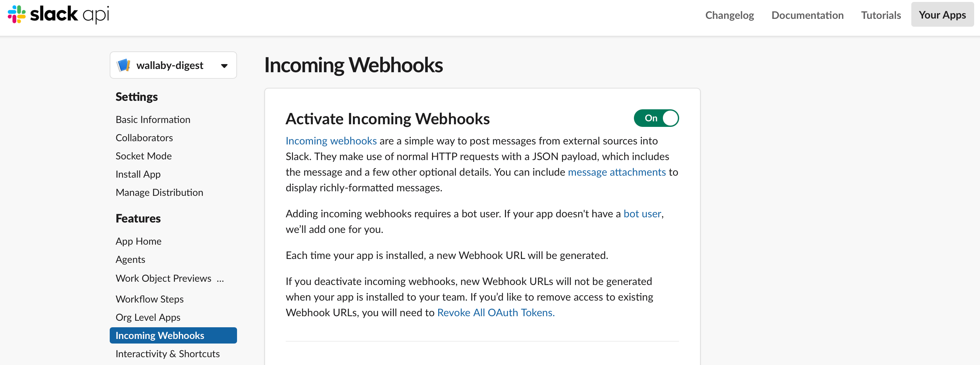The width and height of the screenshot is (980, 365).
Task: Click the text 'Each time your app is installed'
Action: [x=355, y=255]
